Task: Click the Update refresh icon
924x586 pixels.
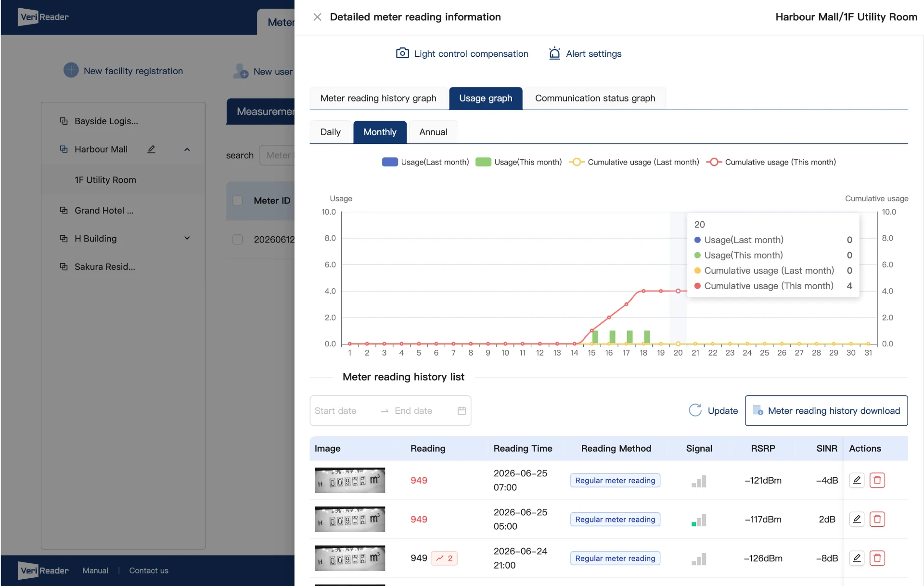Action: pyautogui.click(x=695, y=410)
